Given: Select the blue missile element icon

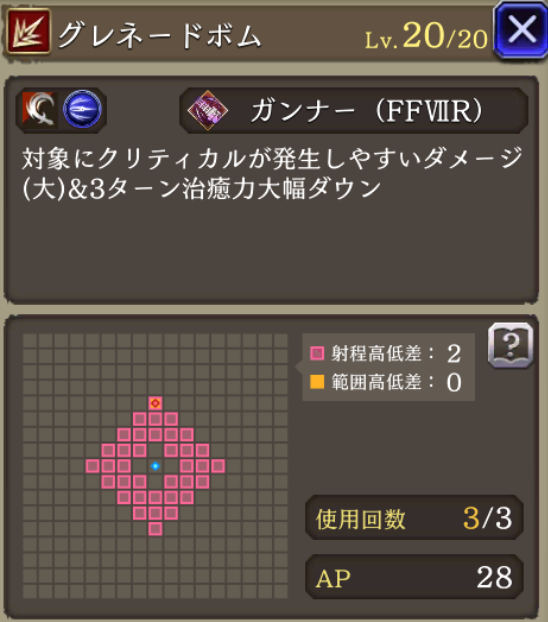Looking at the screenshot, I should [x=83, y=109].
